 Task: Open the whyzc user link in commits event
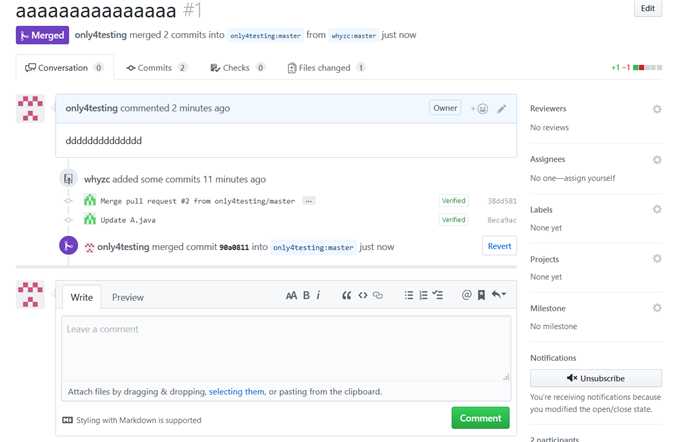(x=97, y=179)
